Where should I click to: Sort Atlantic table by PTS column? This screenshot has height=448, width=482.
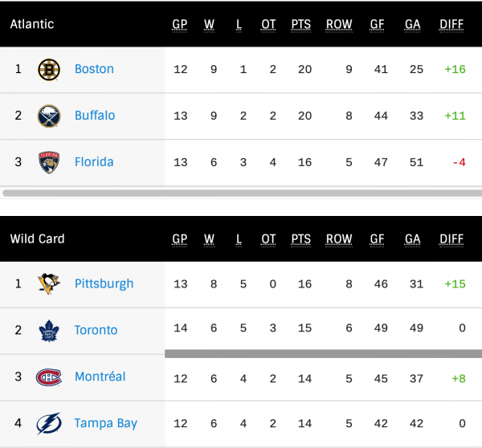click(x=300, y=24)
